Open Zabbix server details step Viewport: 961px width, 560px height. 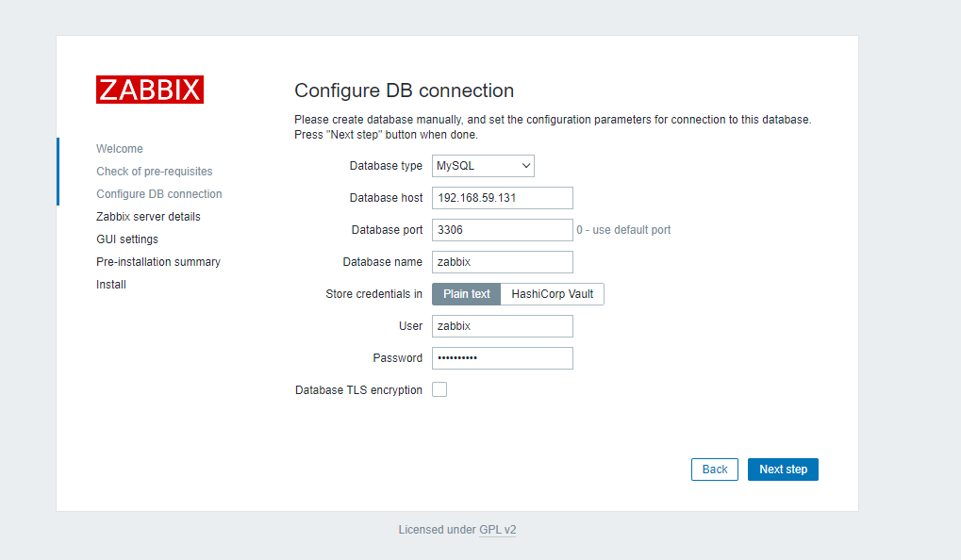(148, 217)
